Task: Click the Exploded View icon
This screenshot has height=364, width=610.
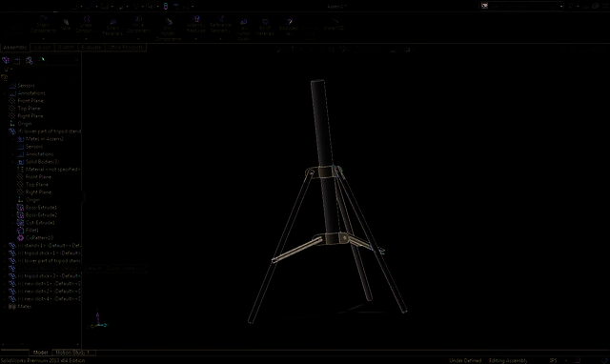Action: coord(288,28)
